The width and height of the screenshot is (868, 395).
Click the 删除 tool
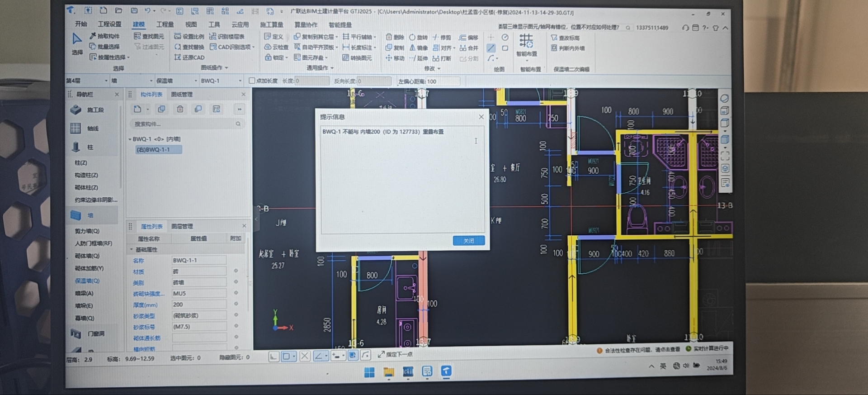click(x=395, y=37)
